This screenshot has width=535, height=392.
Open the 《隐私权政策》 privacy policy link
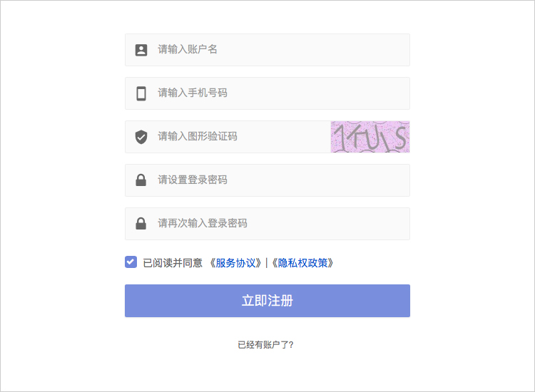click(x=302, y=263)
